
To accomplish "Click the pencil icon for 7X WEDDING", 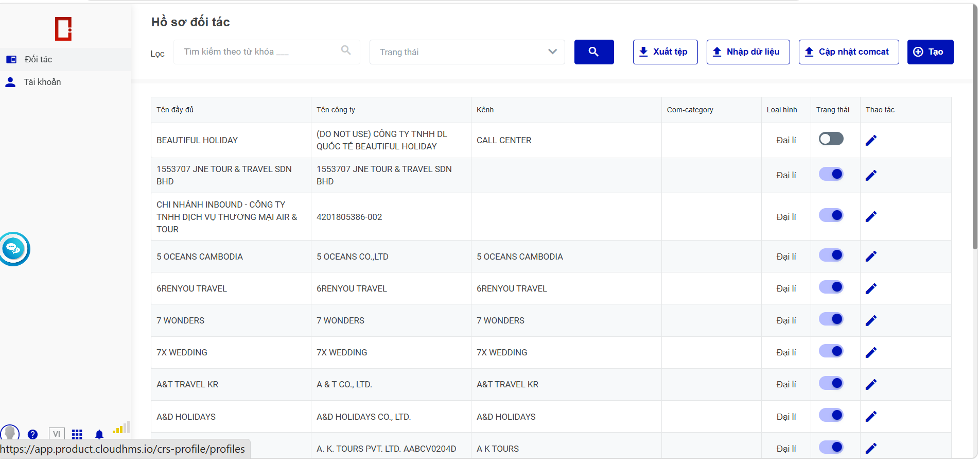I will pyautogui.click(x=871, y=352).
